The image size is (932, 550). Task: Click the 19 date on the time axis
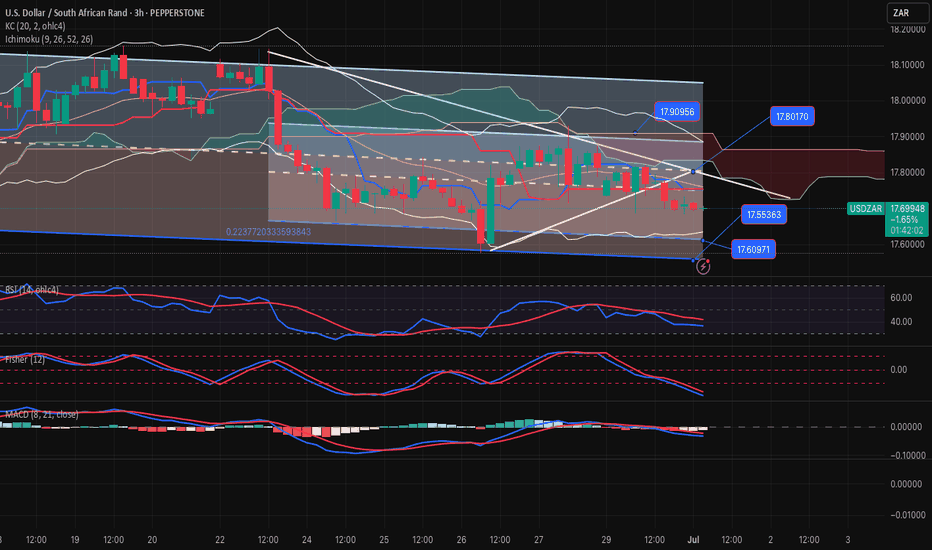[75, 540]
